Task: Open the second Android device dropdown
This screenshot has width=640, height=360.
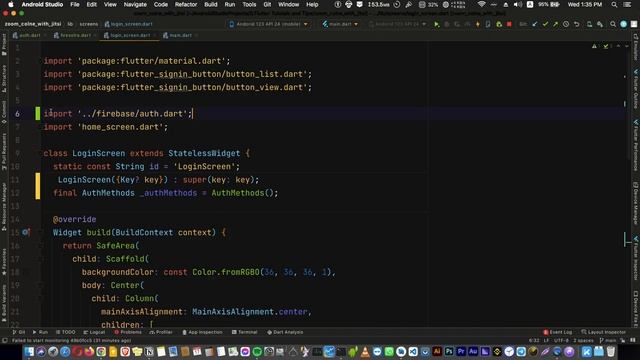Action: pyautogui.click(x=397, y=24)
